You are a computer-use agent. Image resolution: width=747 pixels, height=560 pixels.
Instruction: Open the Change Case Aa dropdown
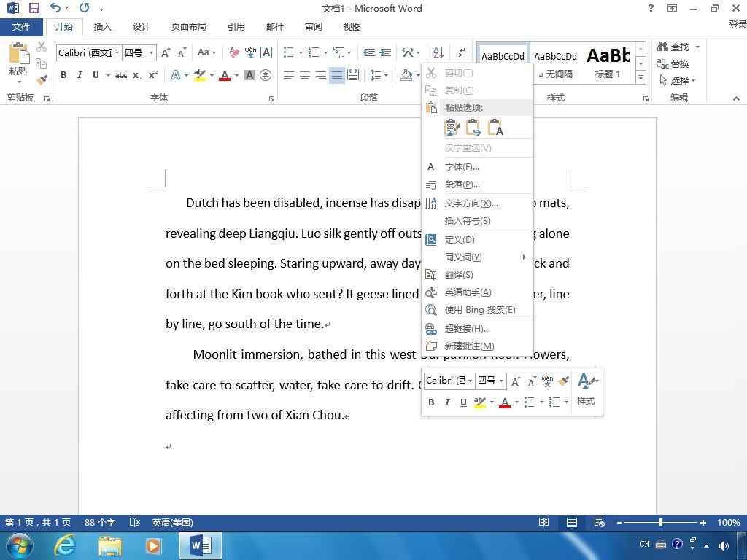point(206,52)
